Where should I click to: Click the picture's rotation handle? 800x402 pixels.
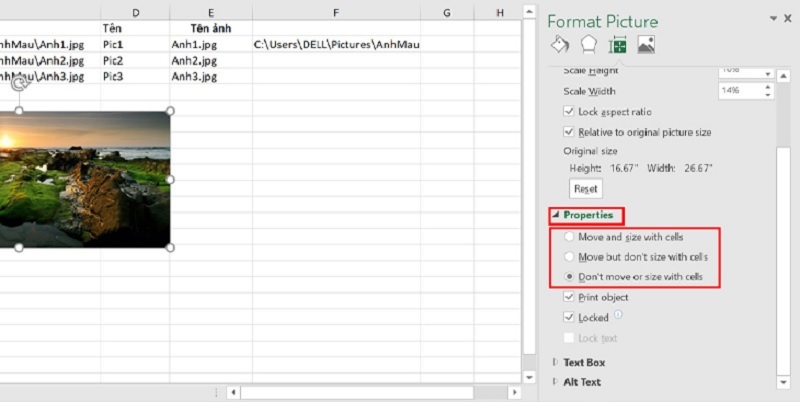(20, 83)
